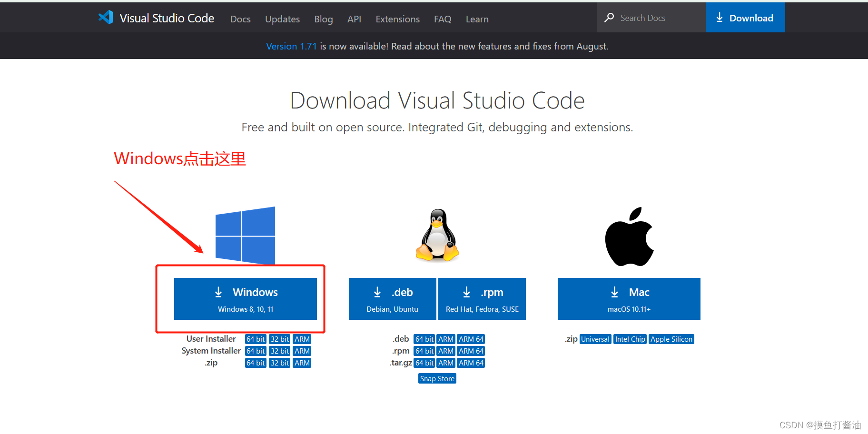
Task: Select Windows .zip ARM
Action: pyautogui.click(x=302, y=363)
